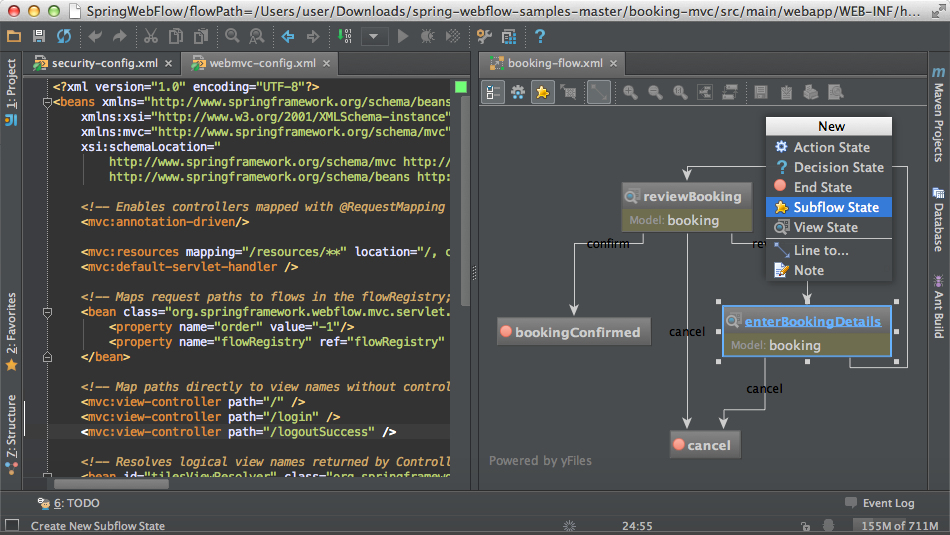950x535 pixels.
Task: Cut selection using the scissors icon
Action: pos(151,36)
